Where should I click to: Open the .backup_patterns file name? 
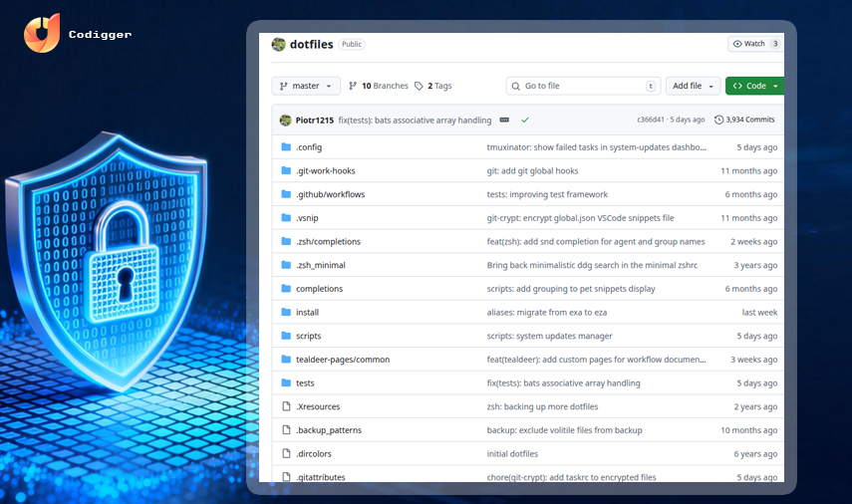coord(329,430)
